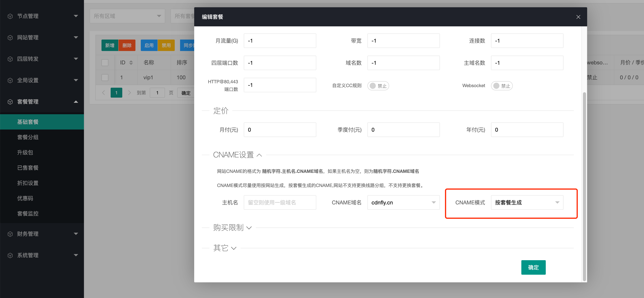Click pagination 确定 button

(x=186, y=93)
